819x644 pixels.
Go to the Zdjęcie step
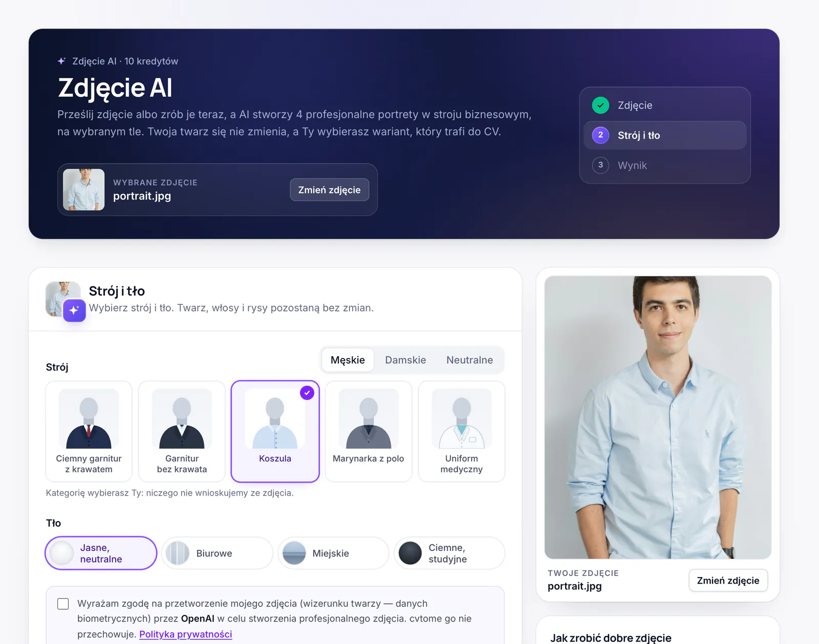(665, 105)
